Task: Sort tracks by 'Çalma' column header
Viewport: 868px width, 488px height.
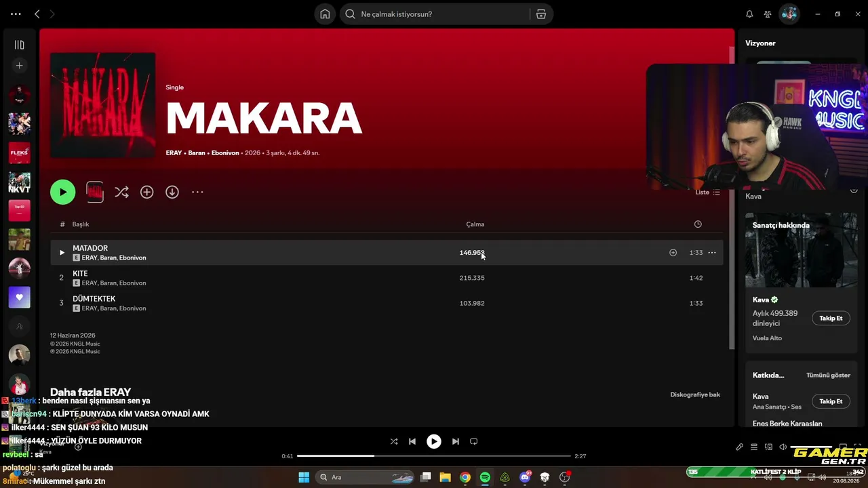Action: (475, 224)
